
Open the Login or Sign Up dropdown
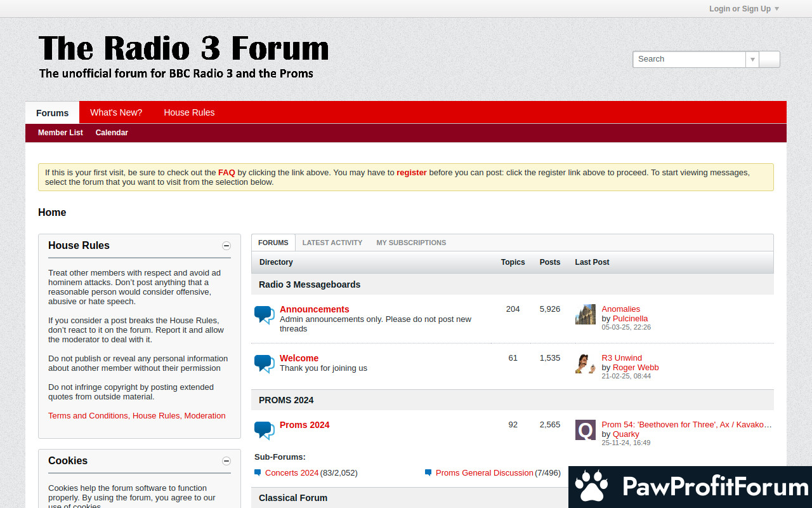(x=743, y=9)
